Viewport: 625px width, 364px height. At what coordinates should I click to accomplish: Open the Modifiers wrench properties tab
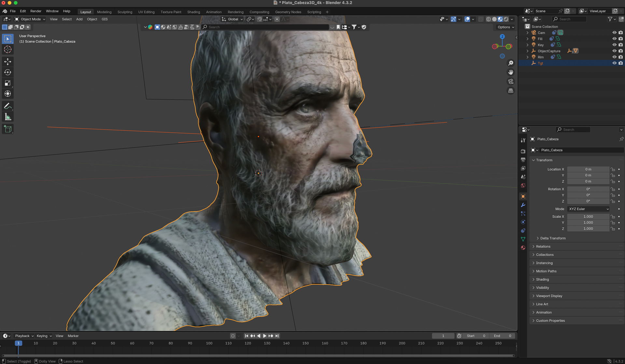tap(523, 205)
